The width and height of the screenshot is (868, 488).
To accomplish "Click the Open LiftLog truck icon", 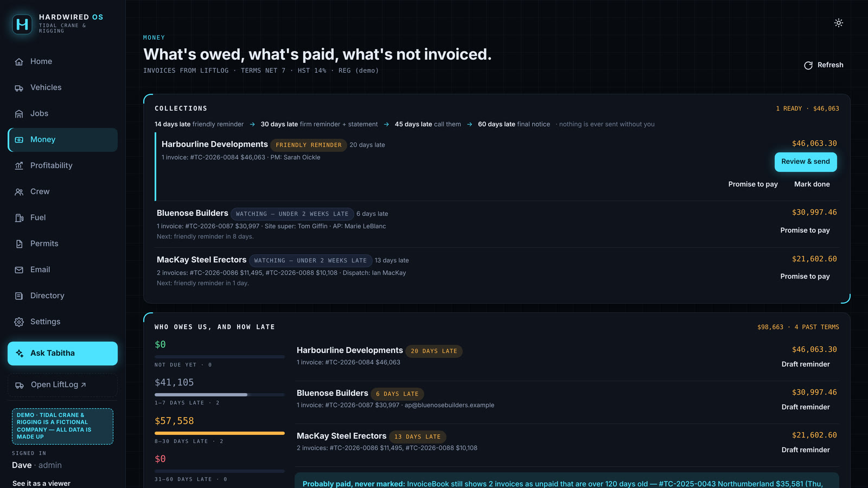I will [20, 385].
